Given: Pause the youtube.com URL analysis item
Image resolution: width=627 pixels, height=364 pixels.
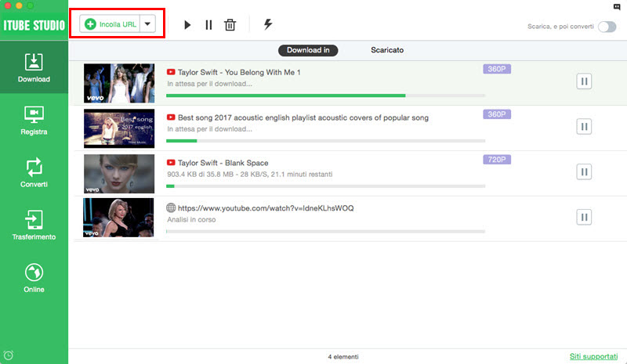Looking at the screenshot, I should point(584,218).
